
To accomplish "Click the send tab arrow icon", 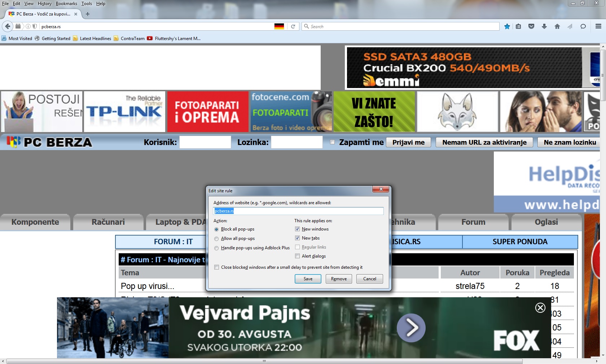I will [570, 26].
